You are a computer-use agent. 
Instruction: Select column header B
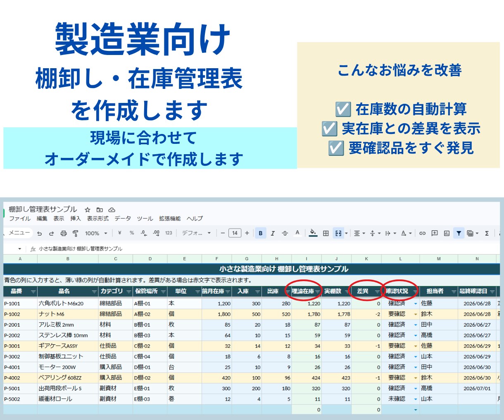[x=68, y=259]
